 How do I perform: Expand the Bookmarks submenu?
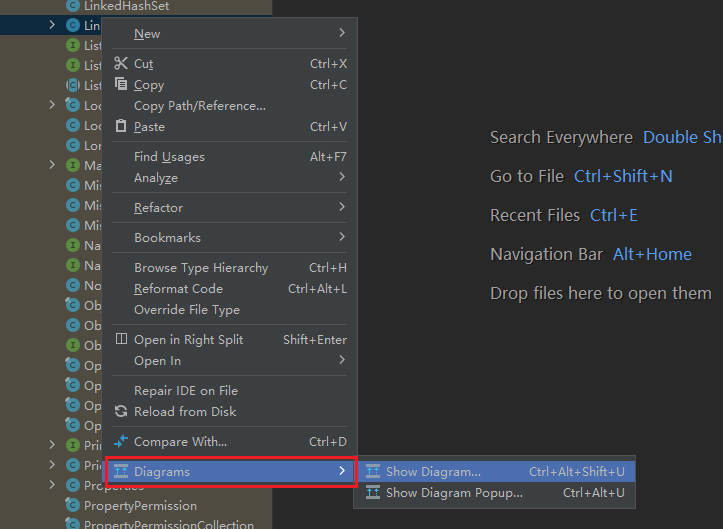tap(341, 238)
